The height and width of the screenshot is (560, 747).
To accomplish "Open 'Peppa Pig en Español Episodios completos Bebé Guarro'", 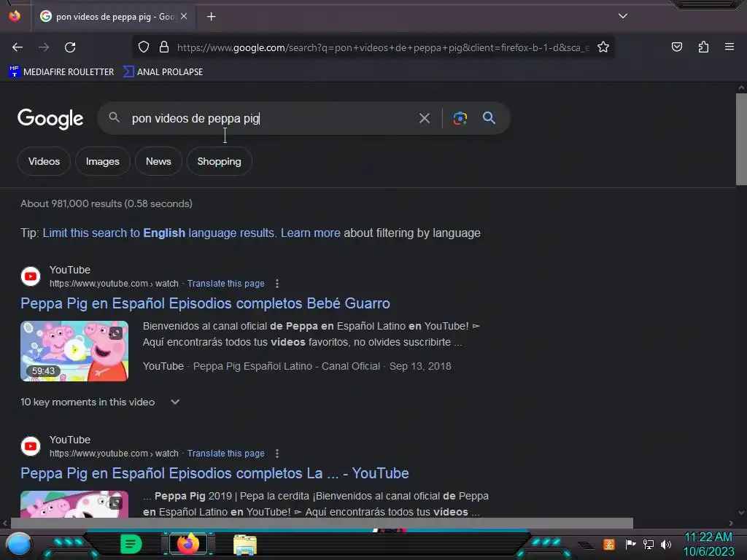I will (205, 303).
